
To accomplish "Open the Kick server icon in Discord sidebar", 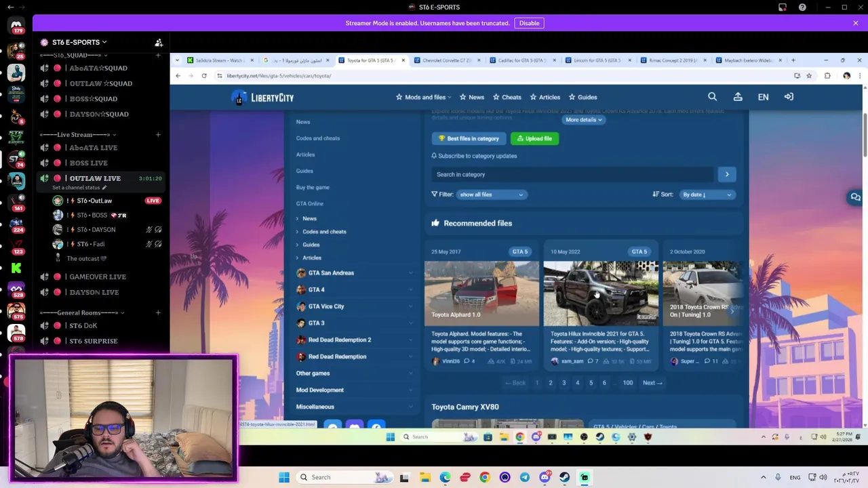I will (x=16, y=268).
